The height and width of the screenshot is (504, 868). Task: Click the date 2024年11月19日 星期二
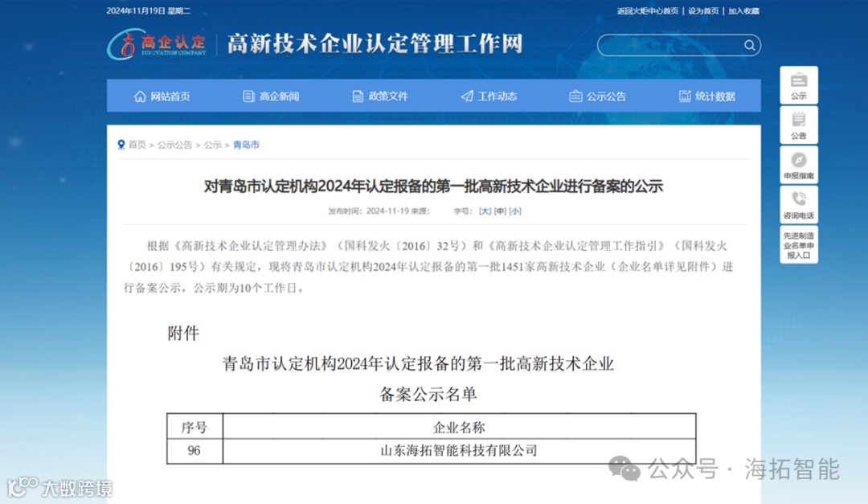point(149,11)
